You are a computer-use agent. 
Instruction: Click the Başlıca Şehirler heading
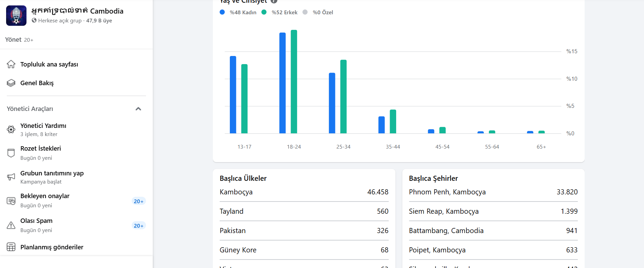tap(434, 178)
